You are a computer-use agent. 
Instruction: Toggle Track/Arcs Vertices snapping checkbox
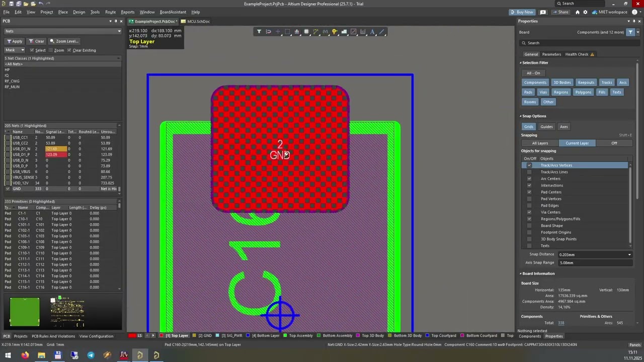pos(529,165)
